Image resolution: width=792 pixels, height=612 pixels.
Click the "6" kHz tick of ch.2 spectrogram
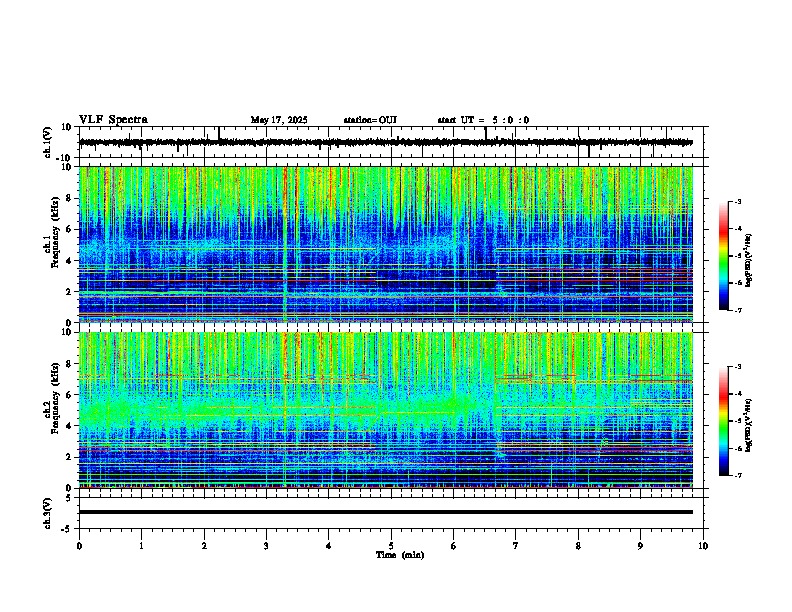click(70, 394)
